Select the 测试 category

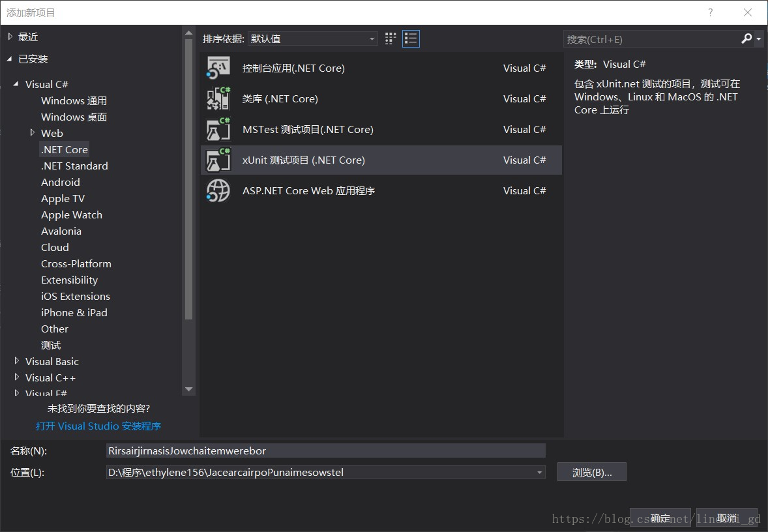click(50, 345)
